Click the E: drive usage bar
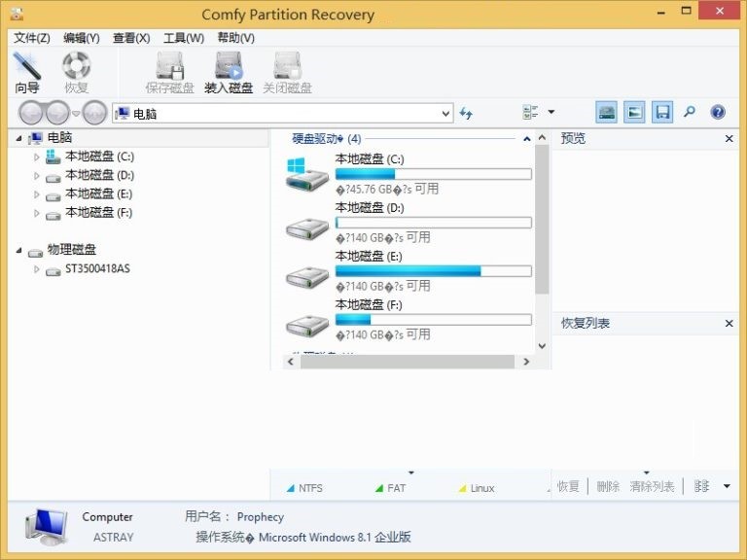Screen dimensions: 747x560 [434, 271]
